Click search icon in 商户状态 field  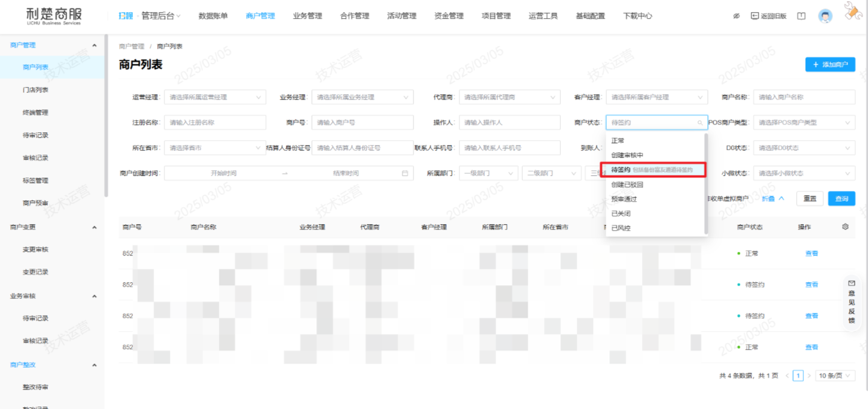(700, 123)
